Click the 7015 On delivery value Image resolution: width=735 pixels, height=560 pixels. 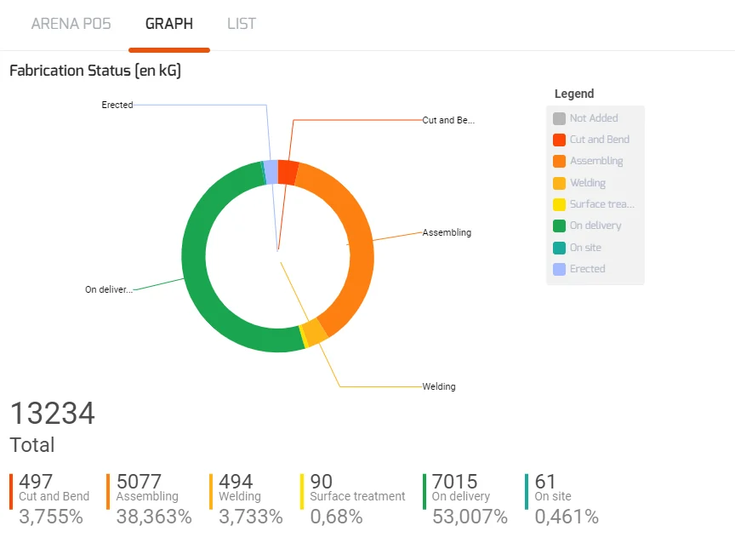click(x=454, y=481)
